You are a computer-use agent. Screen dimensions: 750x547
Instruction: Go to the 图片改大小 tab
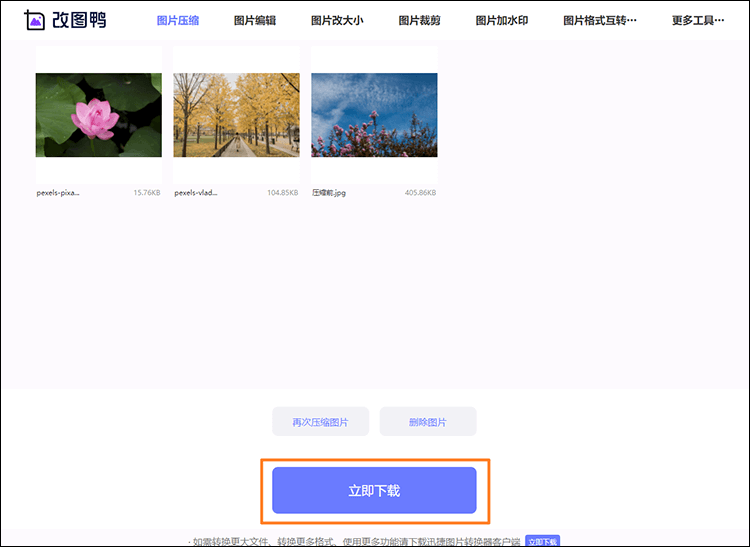pyautogui.click(x=336, y=20)
